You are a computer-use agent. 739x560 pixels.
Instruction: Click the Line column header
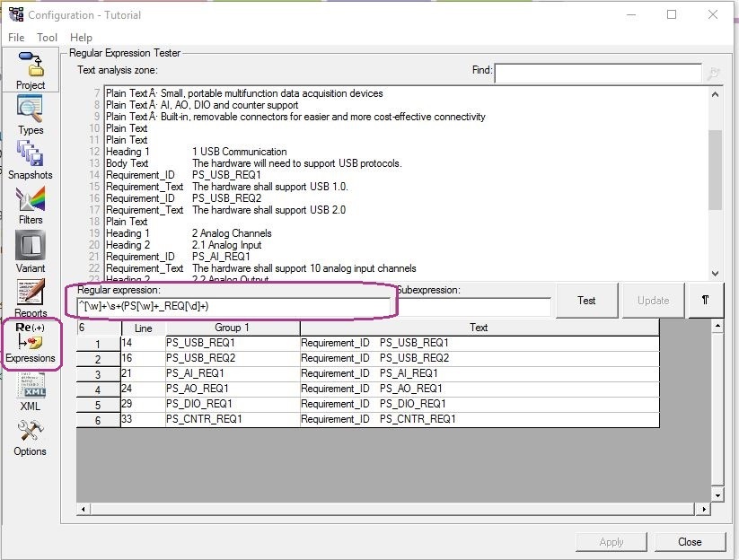point(144,328)
